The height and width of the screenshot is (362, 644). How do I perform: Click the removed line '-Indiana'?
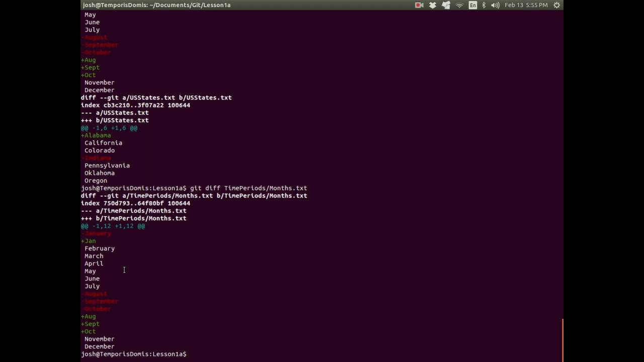[x=96, y=158]
